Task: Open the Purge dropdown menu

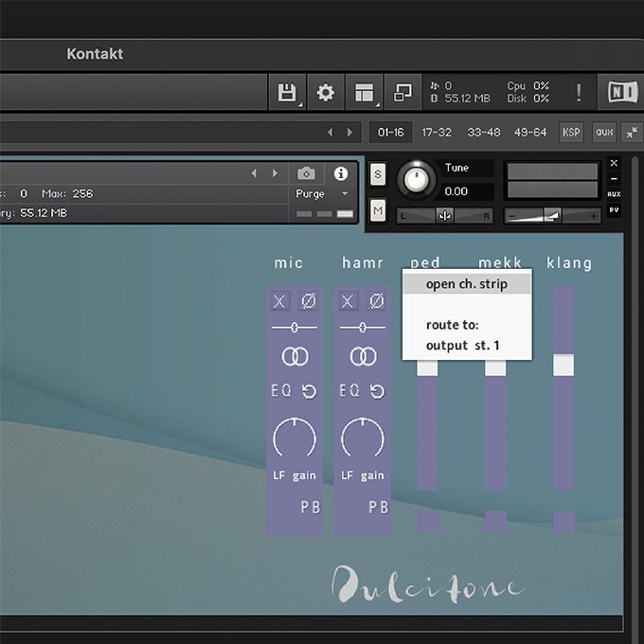Action: coord(322,193)
